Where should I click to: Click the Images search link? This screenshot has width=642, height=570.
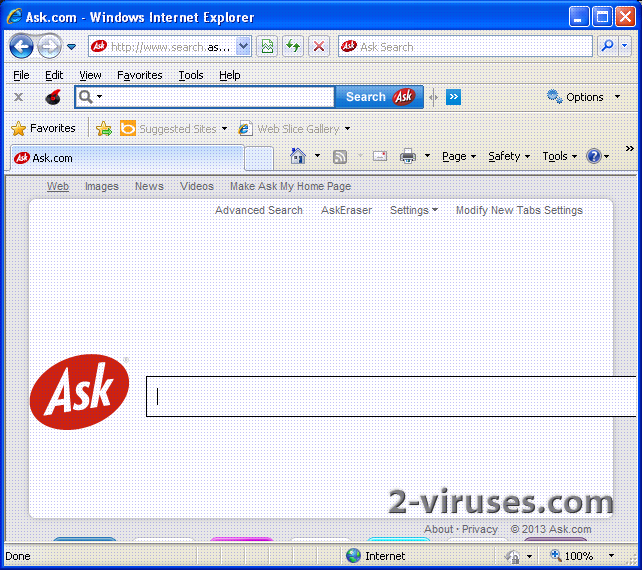102,186
